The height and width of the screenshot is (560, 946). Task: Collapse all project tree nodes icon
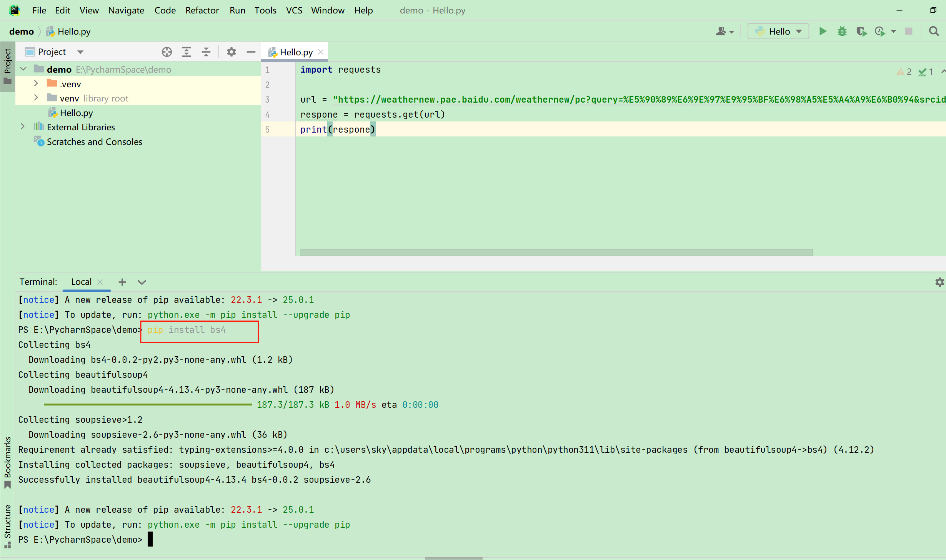(x=206, y=52)
